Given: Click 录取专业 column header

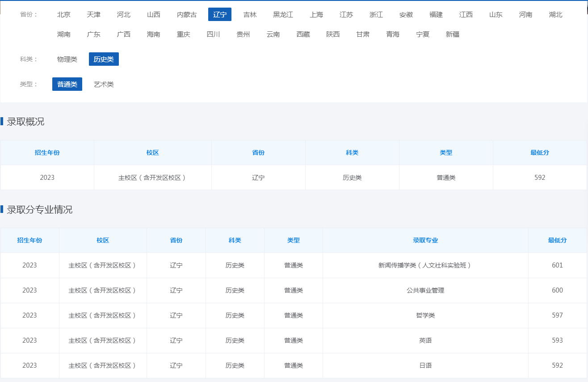Looking at the screenshot, I should 425,240.
